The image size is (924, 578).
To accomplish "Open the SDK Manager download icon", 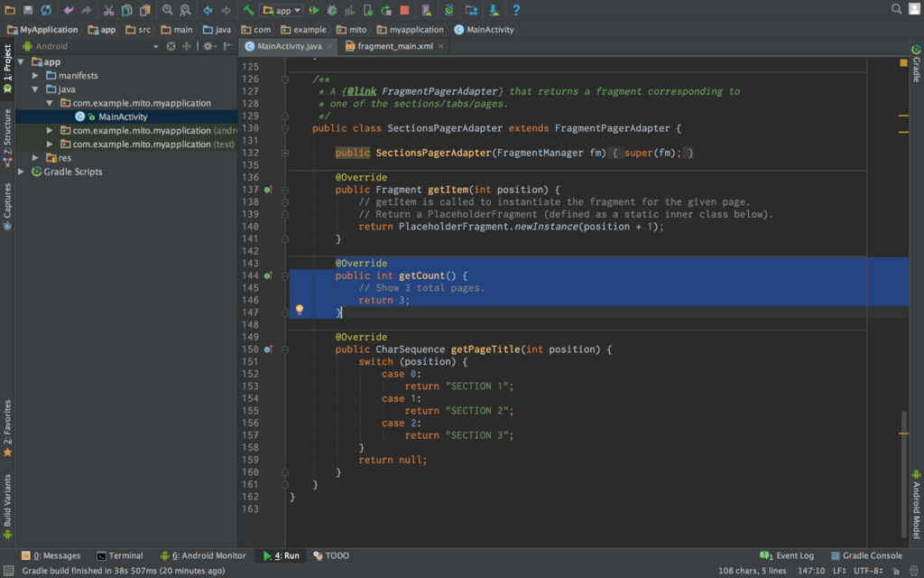I will (494, 10).
